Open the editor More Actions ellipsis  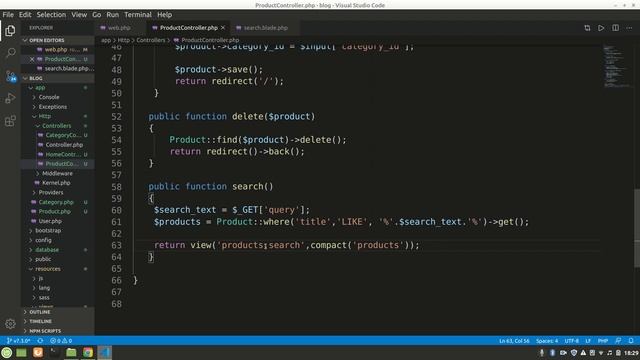629,28
